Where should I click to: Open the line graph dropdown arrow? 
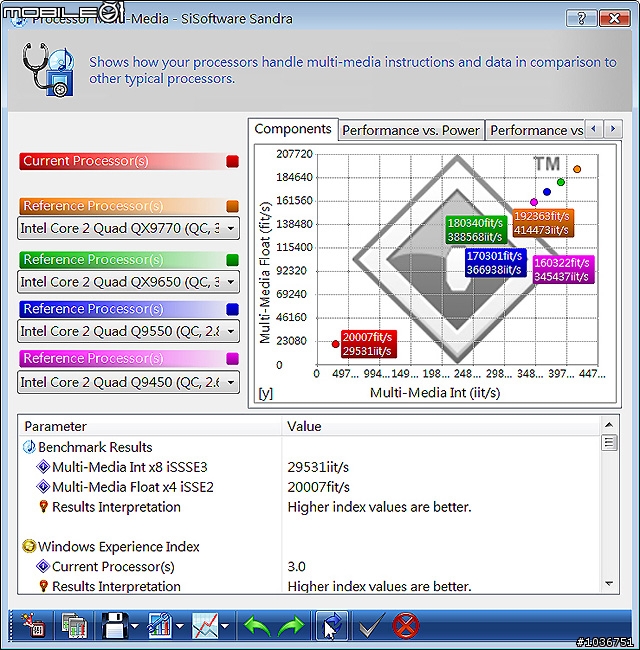[x=225, y=626]
